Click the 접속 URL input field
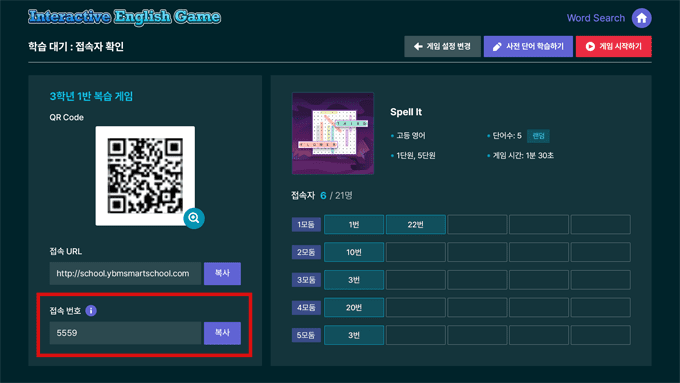680x383 pixels. [125, 273]
